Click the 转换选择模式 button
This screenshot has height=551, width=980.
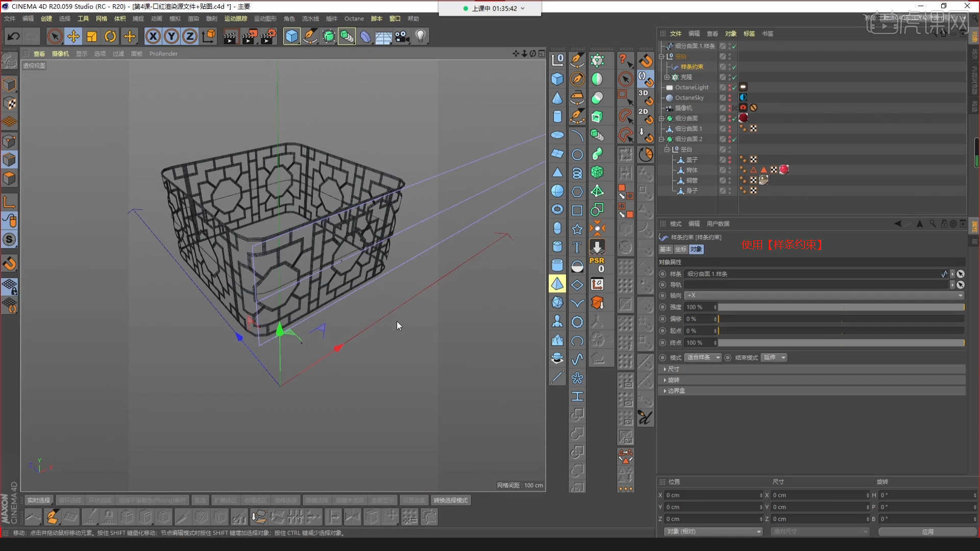450,500
